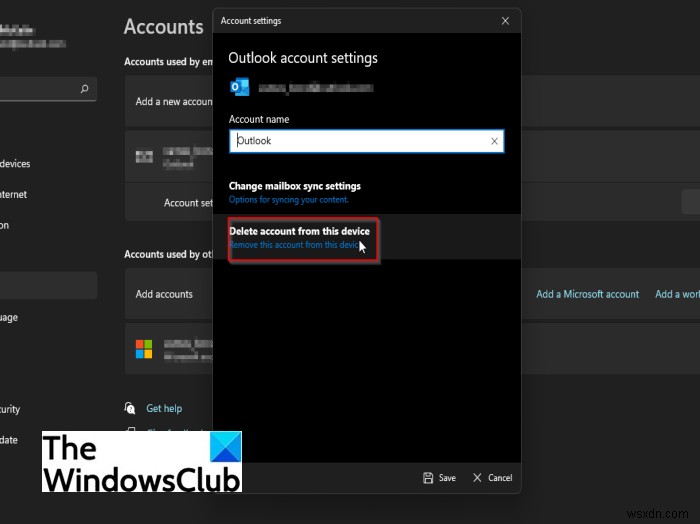700x524 pixels.
Task: Select the 'curity' item in Settings sidebar
Action: [10, 409]
